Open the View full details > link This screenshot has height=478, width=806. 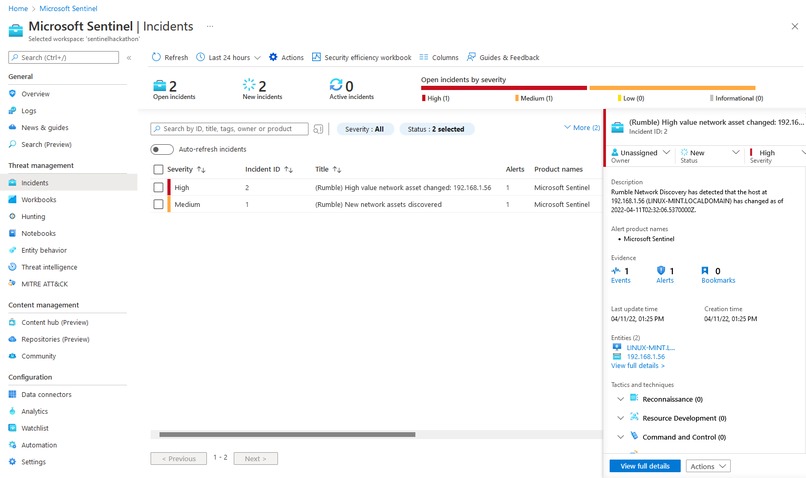[637, 365]
